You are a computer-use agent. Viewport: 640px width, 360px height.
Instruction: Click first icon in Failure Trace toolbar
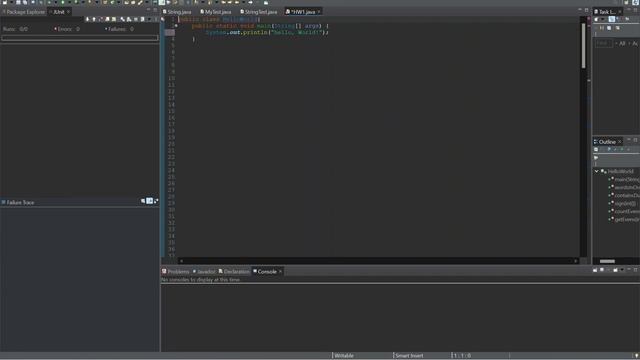(x=143, y=201)
